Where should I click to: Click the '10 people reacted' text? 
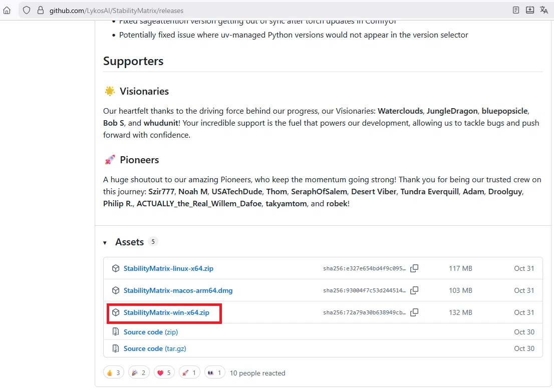point(257,373)
